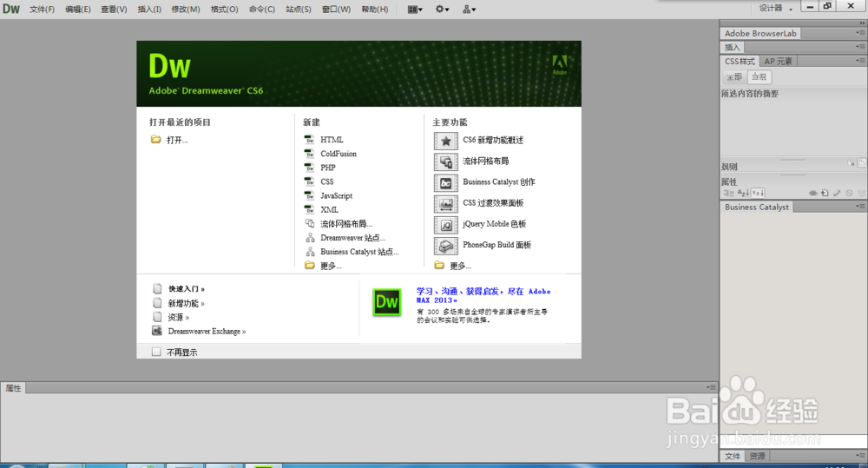Open the 窗口(W) menu
Viewport: 868px width, 468px height.
[336, 10]
